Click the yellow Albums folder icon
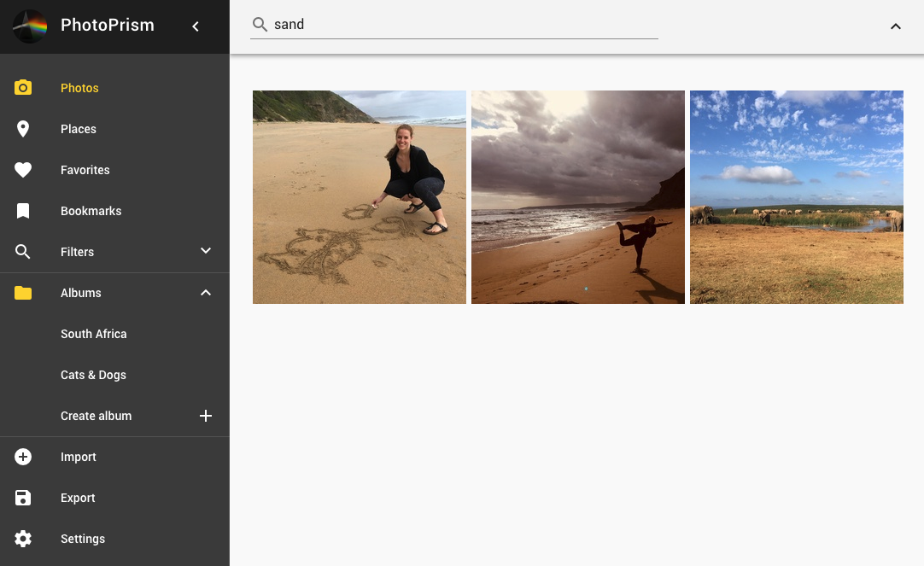This screenshot has width=924, height=566. 23,293
